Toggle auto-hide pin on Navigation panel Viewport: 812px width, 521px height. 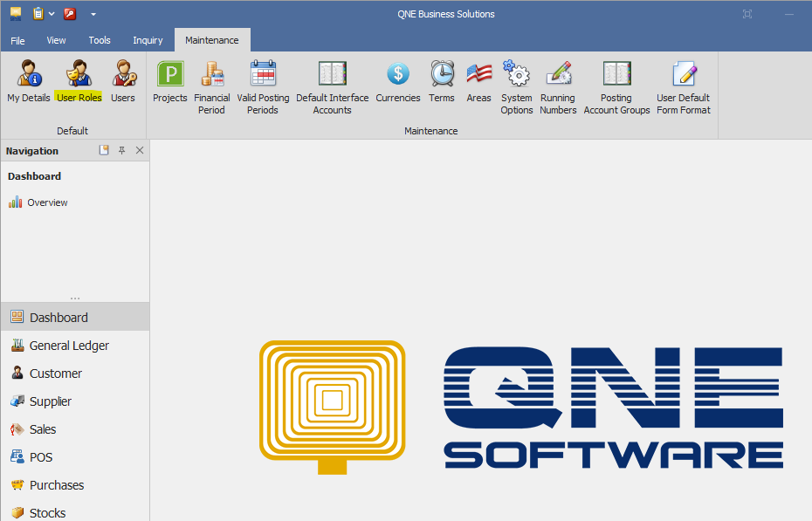click(121, 150)
